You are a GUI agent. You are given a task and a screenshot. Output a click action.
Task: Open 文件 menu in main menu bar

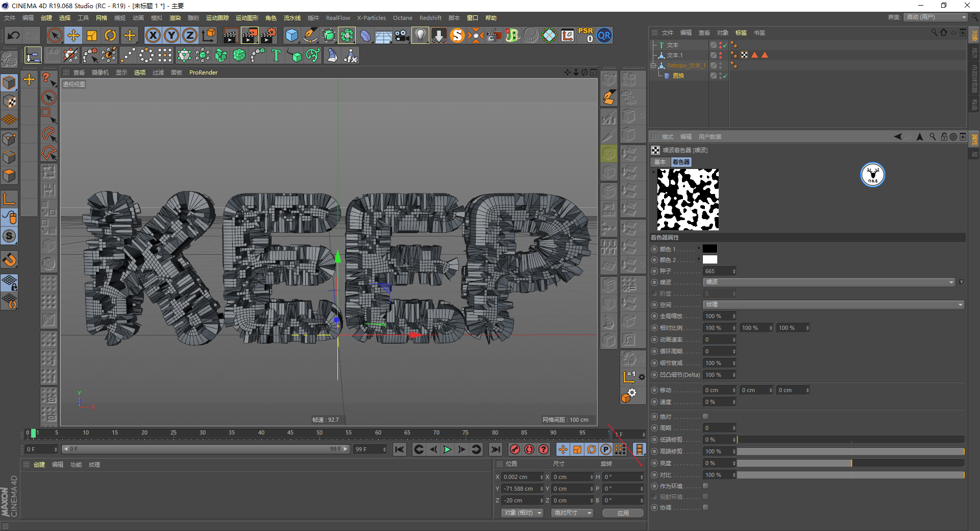point(10,18)
